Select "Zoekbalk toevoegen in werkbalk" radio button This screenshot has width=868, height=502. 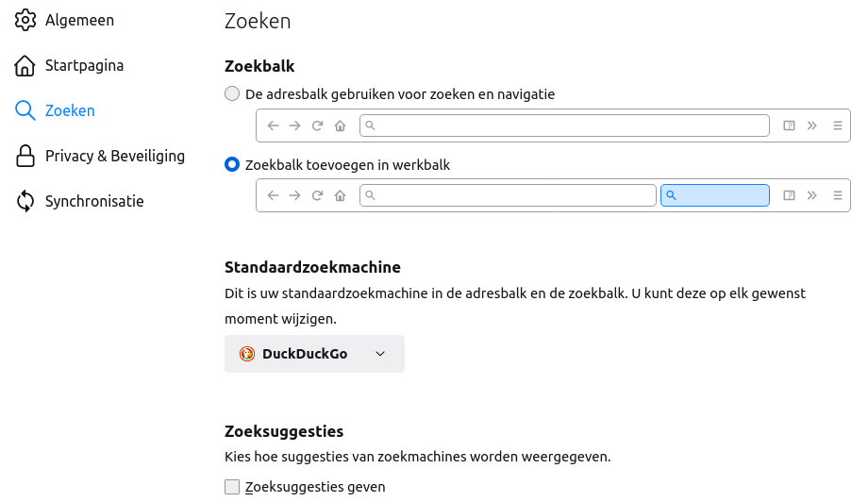coord(232,165)
